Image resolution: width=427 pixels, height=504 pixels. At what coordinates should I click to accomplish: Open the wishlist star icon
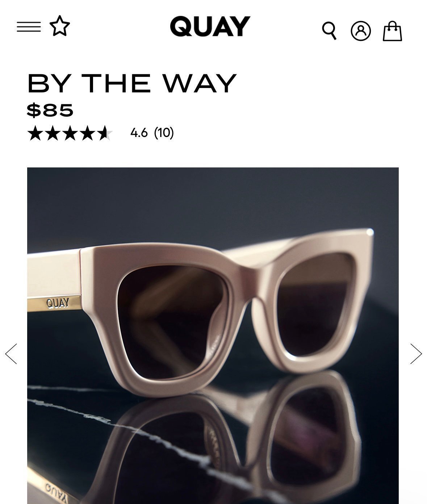pos(60,26)
